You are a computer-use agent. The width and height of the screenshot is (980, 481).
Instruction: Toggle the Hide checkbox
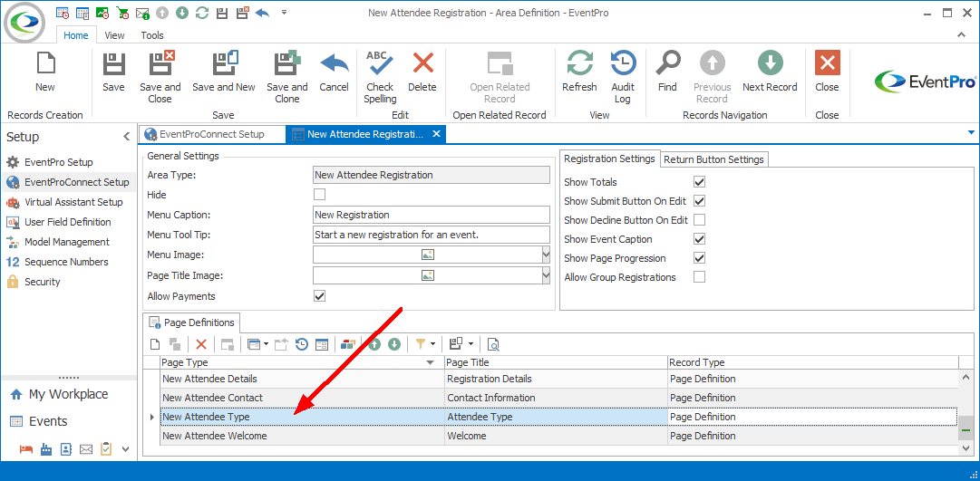coord(319,194)
